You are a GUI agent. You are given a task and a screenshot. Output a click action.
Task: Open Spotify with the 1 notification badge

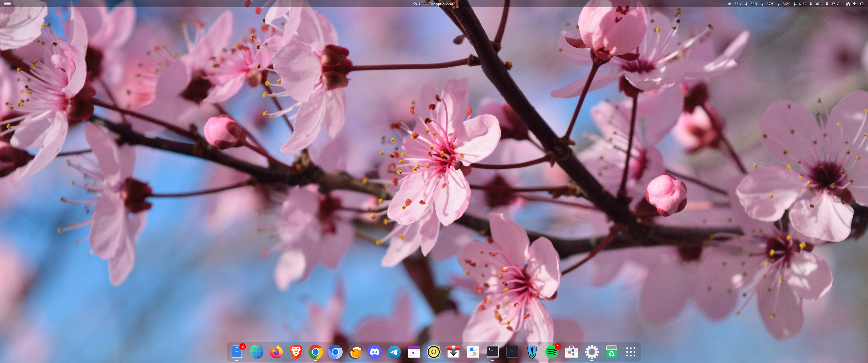pyautogui.click(x=552, y=352)
